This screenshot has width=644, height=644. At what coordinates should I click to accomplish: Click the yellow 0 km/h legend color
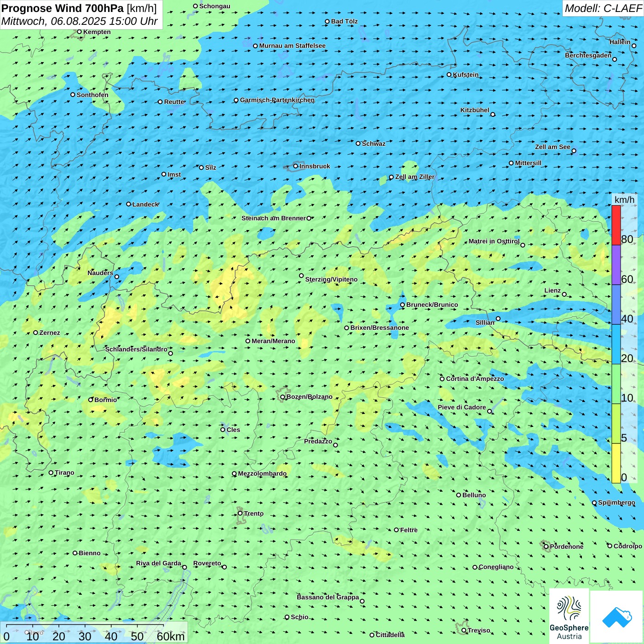pyautogui.click(x=616, y=463)
